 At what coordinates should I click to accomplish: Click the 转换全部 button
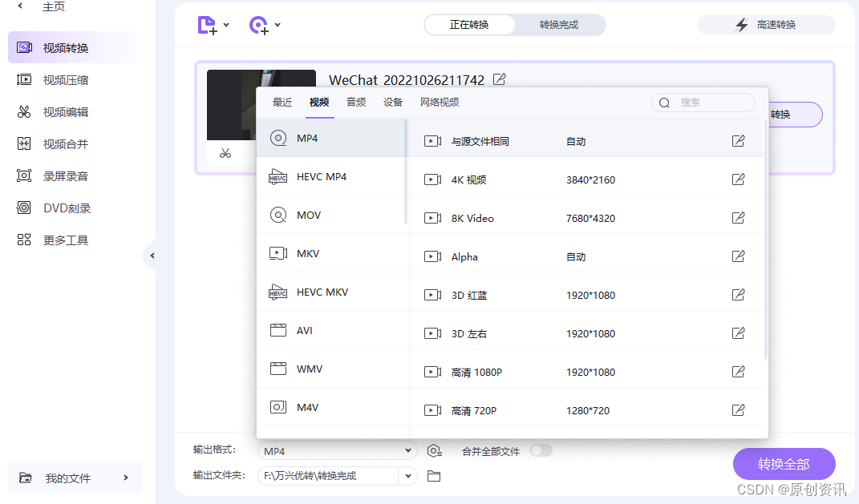pos(784,464)
